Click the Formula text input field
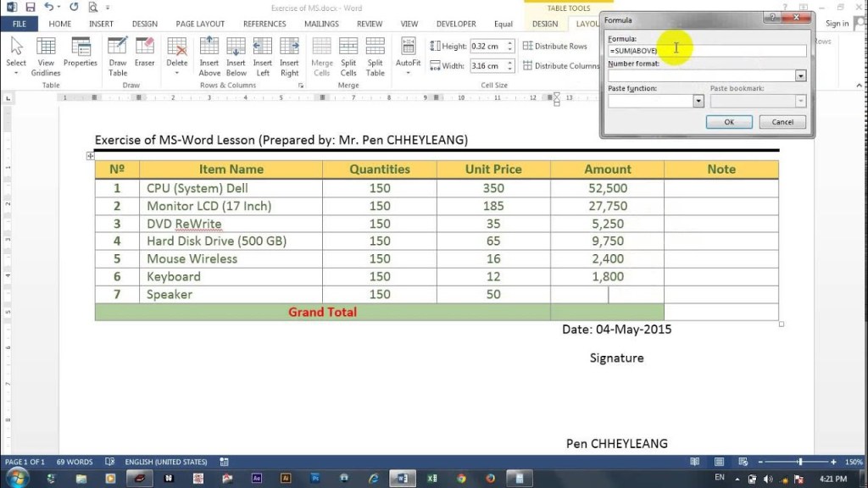The height and width of the screenshot is (488, 868). (x=707, y=52)
